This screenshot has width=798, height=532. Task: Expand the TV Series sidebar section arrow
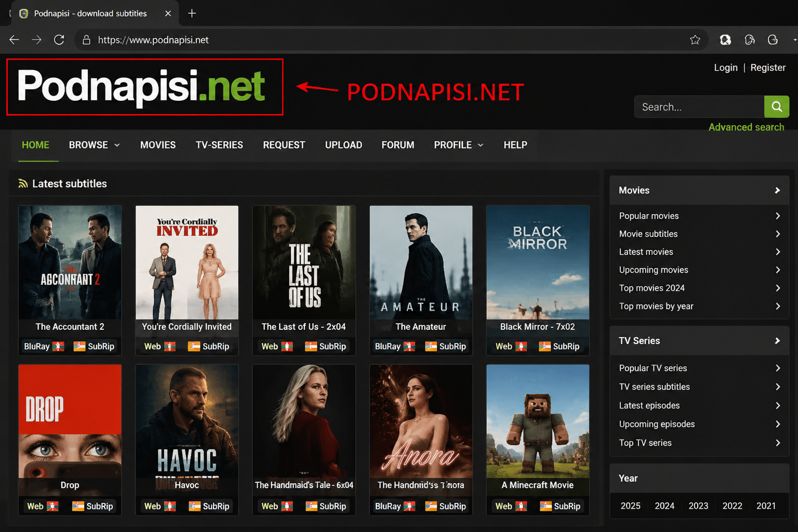coord(777,341)
